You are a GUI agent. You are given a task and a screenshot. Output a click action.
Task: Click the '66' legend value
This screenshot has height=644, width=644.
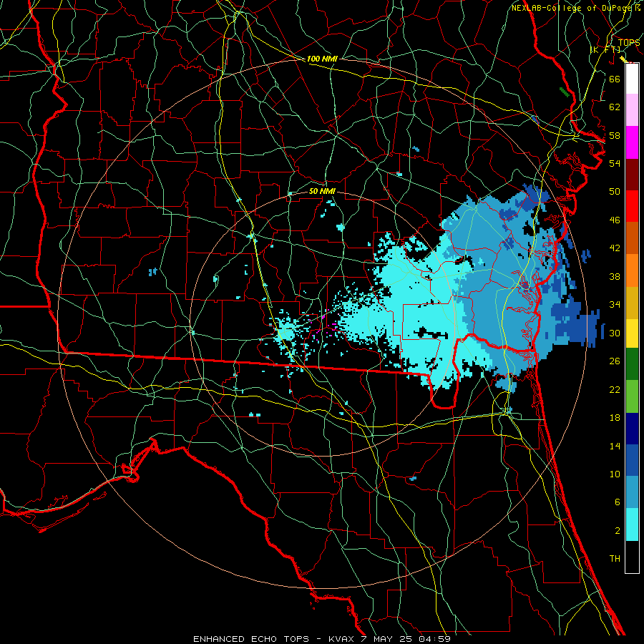pyautogui.click(x=615, y=79)
